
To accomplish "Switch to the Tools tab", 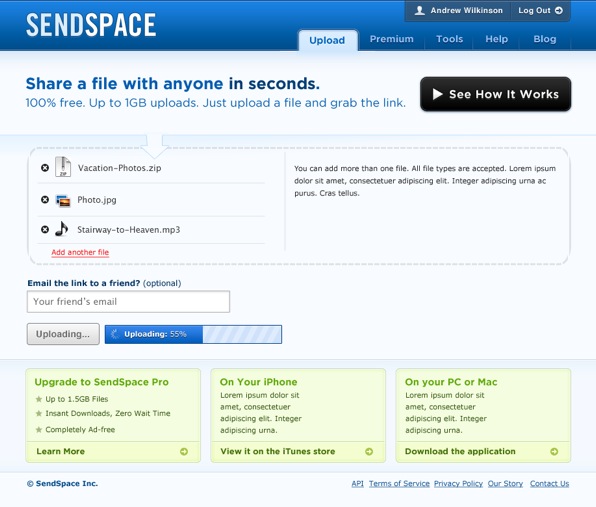I will point(449,39).
